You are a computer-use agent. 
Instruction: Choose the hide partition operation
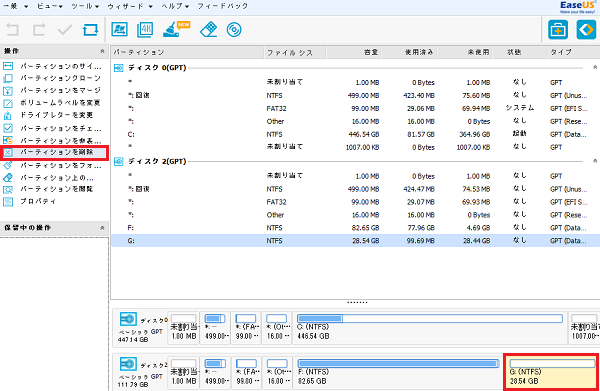coord(53,140)
